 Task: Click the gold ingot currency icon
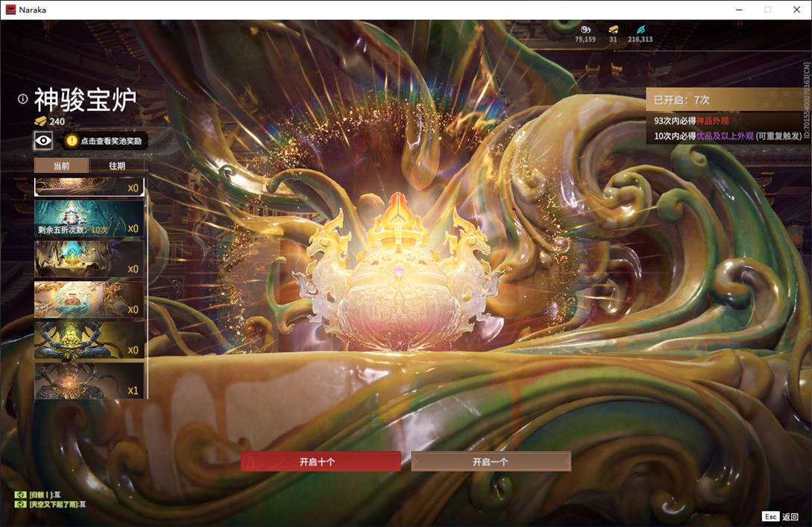(613, 30)
